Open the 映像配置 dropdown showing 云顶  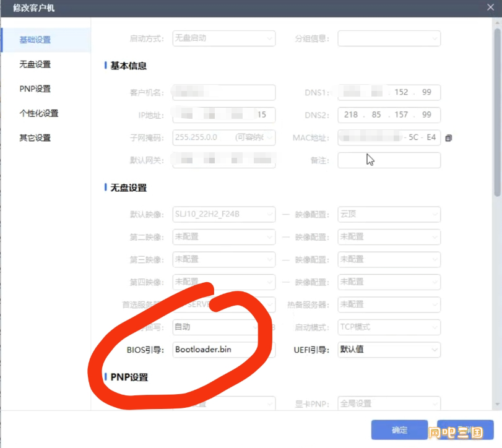[x=389, y=215]
